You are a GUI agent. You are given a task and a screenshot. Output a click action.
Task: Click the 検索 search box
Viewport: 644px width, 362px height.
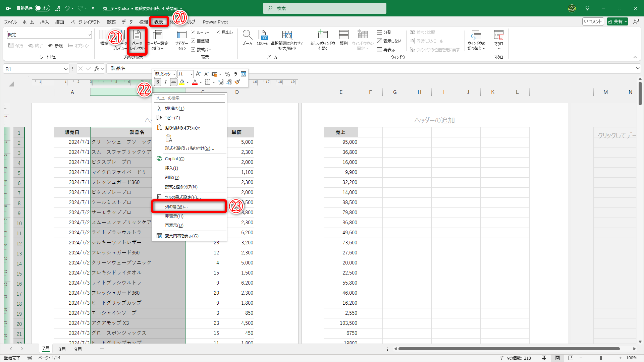[324, 8]
